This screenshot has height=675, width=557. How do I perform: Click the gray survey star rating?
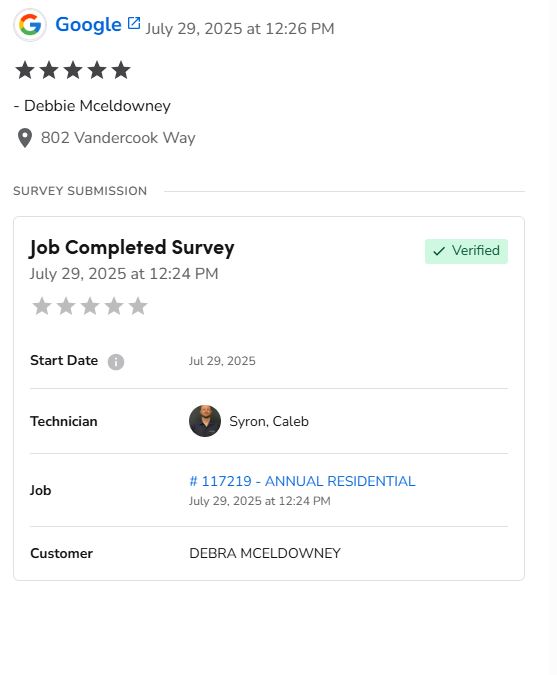[x=90, y=306]
